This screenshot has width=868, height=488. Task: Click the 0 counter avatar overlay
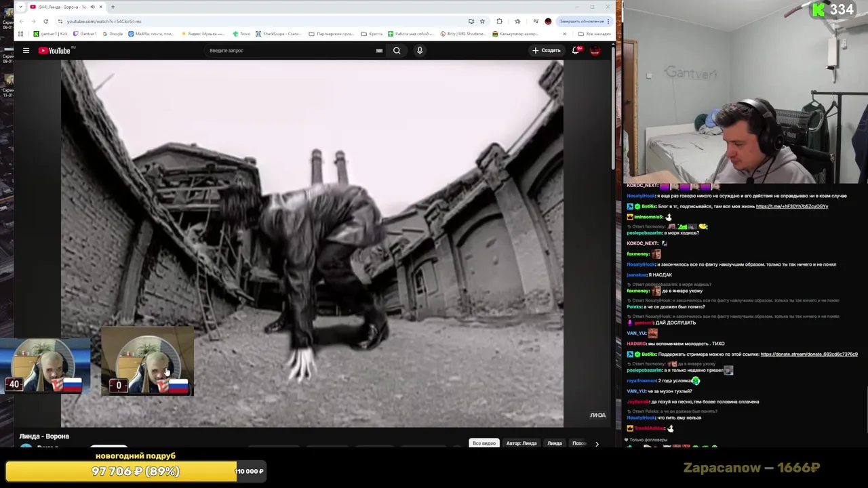(x=147, y=362)
